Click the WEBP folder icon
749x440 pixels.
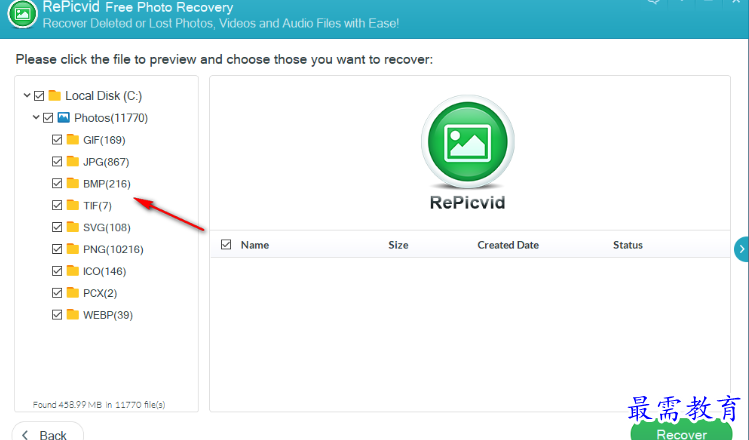pyautogui.click(x=73, y=315)
